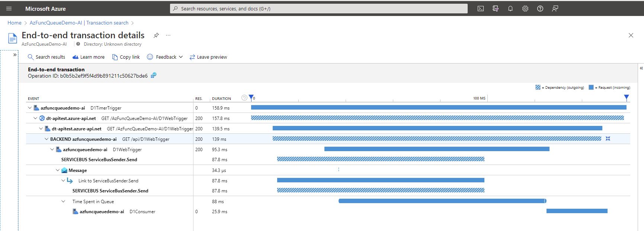Screen dimensions: 644x231
Task: Open the Help question mark icon
Action: 540,9
